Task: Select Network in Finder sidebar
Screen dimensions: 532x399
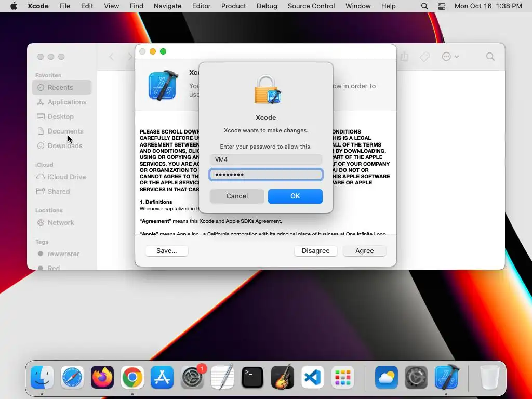Action: click(x=62, y=222)
